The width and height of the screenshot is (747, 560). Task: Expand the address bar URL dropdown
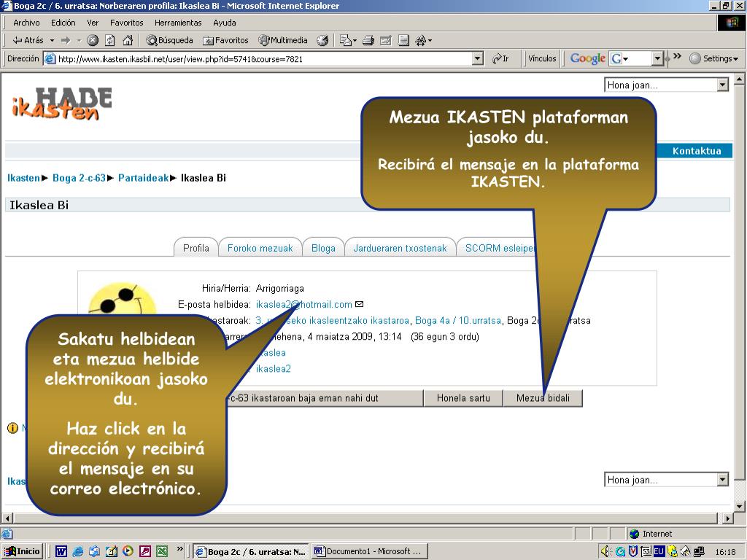click(478, 59)
